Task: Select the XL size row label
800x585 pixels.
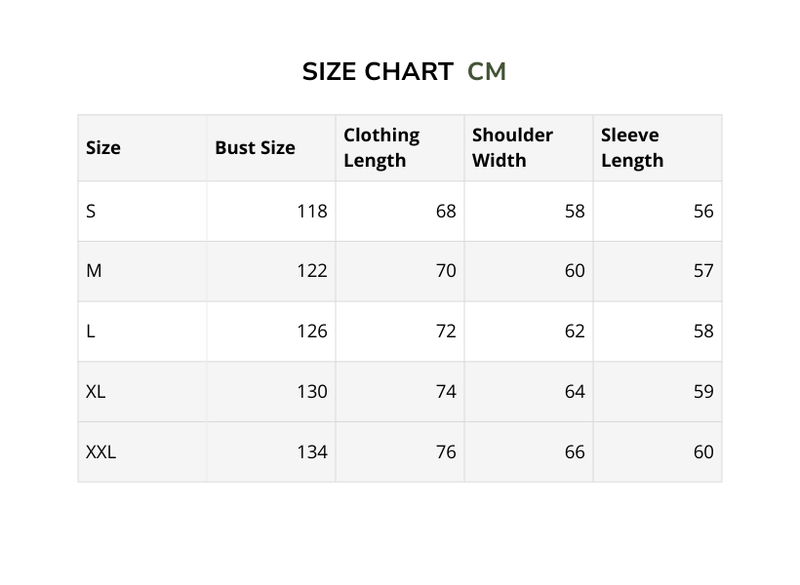Action: pyautogui.click(x=96, y=391)
